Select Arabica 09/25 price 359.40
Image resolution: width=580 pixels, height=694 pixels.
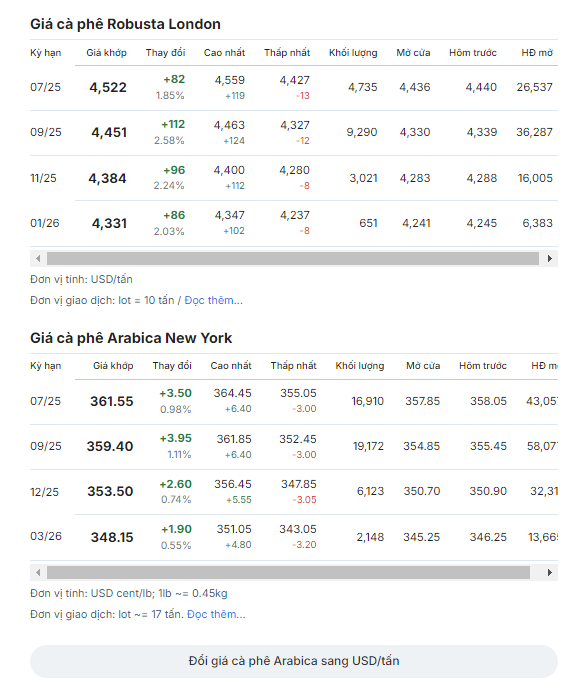(110, 446)
